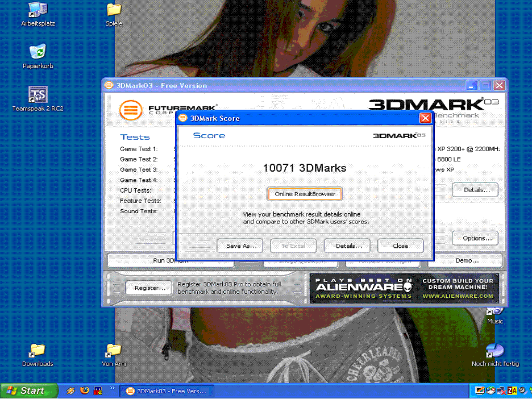Image resolution: width=532 pixels, height=399 pixels.
Task: Open the Downloads folder shortcut
Action: coord(38,355)
